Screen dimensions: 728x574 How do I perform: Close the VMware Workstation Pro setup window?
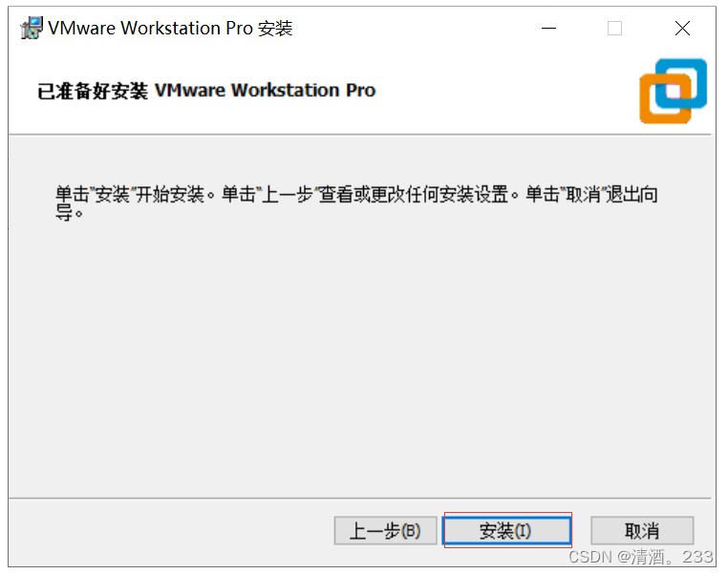(682, 29)
